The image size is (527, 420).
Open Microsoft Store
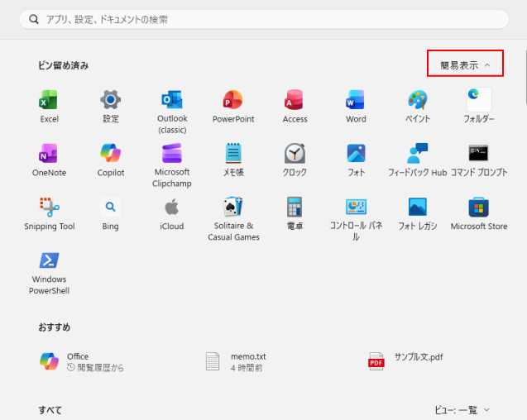pos(478,213)
